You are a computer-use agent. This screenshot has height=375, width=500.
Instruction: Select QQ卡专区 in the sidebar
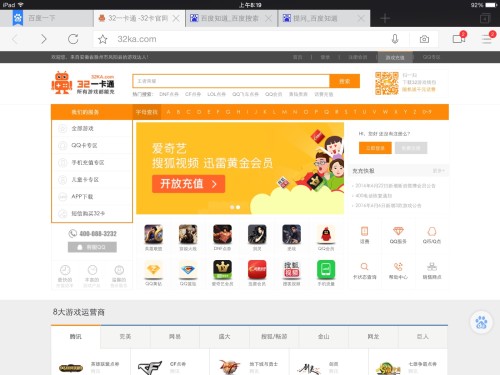click(x=92, y=145)
